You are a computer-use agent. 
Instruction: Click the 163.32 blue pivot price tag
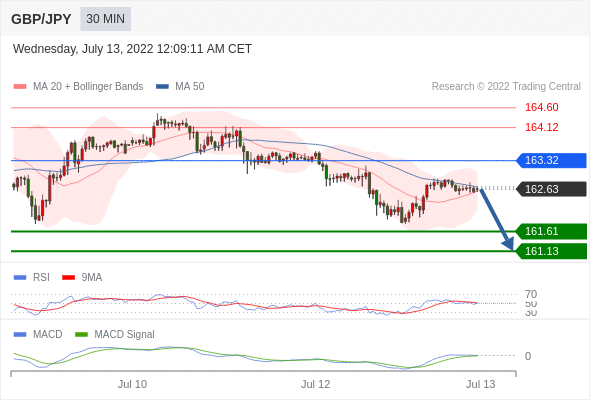(x=551, y=160)
